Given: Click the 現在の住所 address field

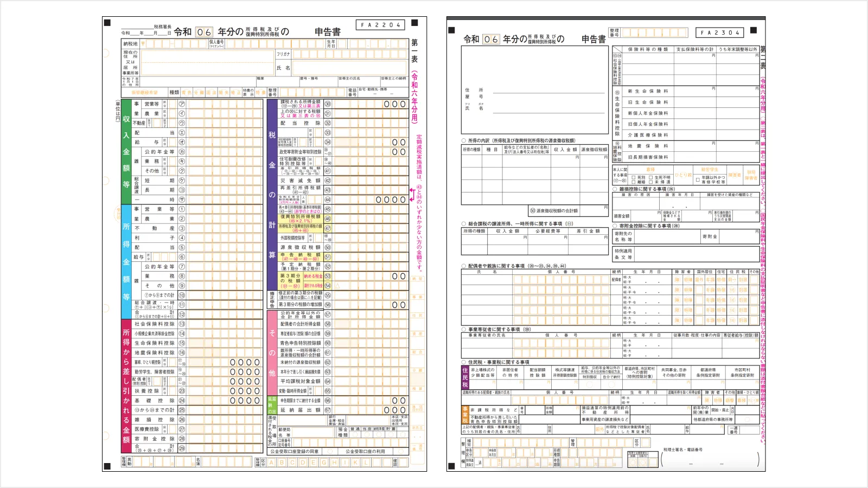Looking at the screenshot, I should pyautogui.click(x=207, y=63).
